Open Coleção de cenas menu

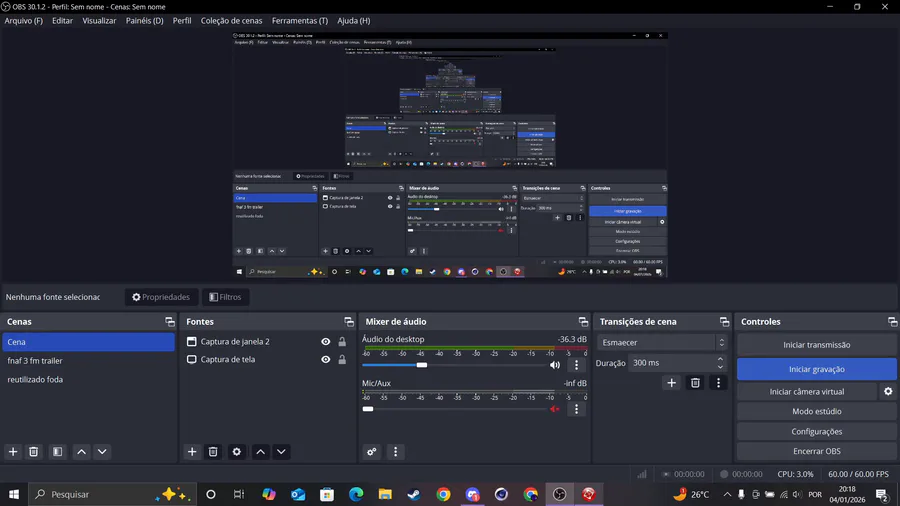[x=231, y=21]
